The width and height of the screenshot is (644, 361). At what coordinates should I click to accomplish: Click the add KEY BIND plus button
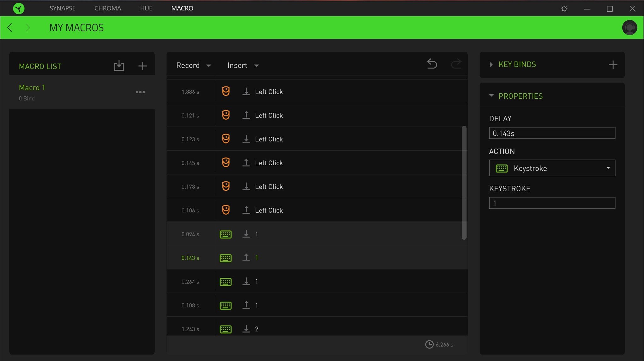613,64
